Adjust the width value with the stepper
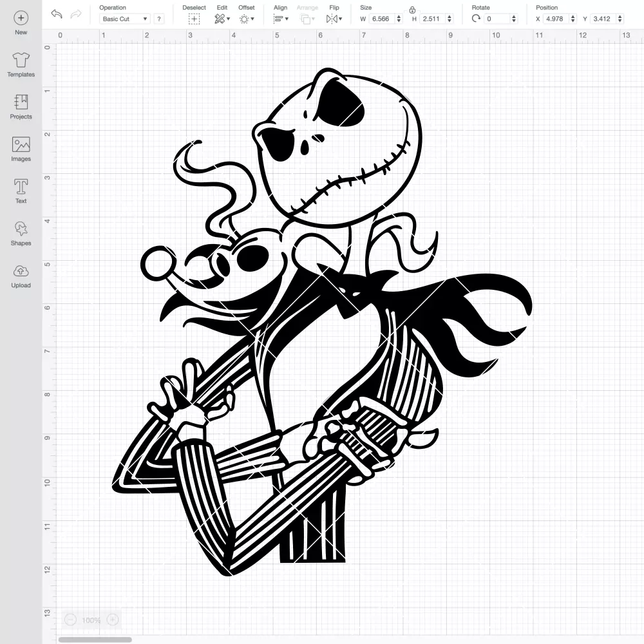 (399, 19)
